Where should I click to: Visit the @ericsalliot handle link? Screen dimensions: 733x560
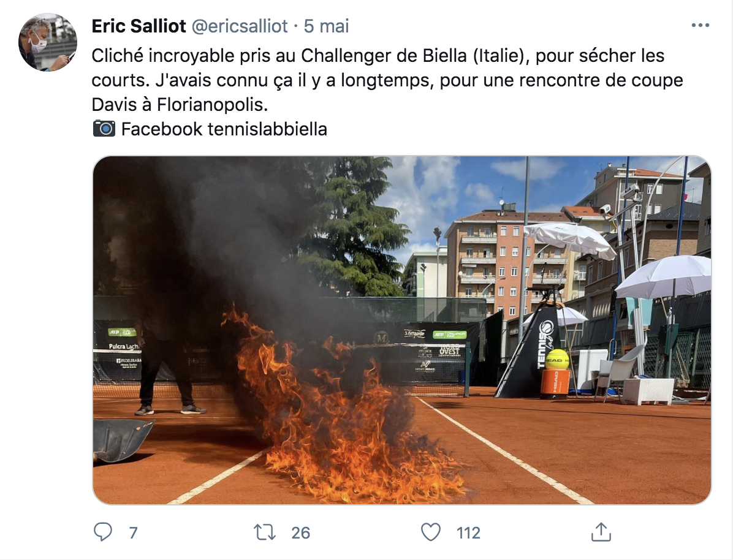pos(240,26)
